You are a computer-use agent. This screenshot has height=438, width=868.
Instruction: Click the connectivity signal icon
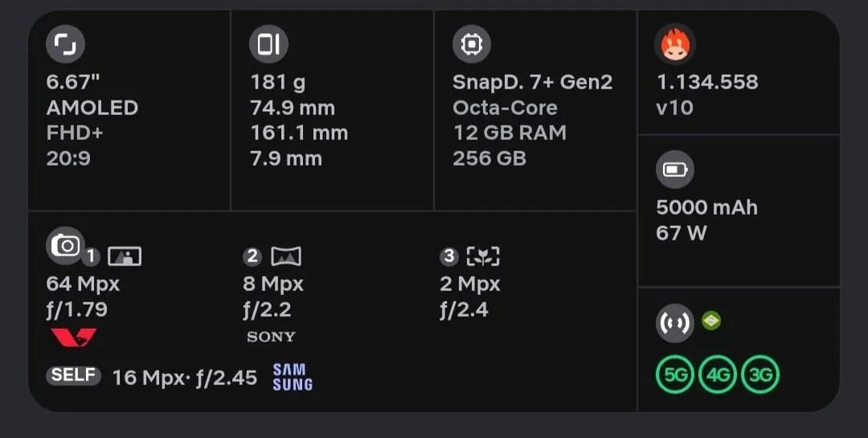coord(675,323)
